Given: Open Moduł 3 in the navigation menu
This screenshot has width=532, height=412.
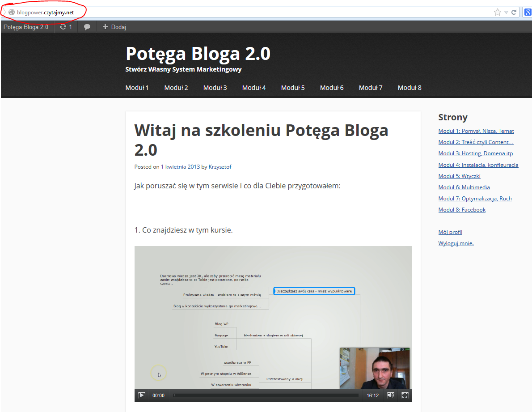Looking at the screenshot, I should coord(215,88).
